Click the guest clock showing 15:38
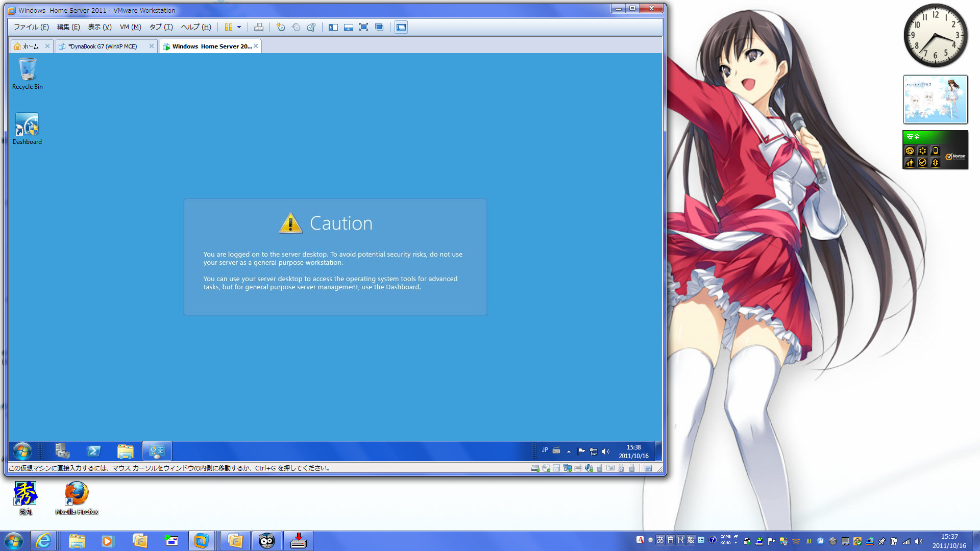This screenshot has height=551, width=980. point(633,452)
